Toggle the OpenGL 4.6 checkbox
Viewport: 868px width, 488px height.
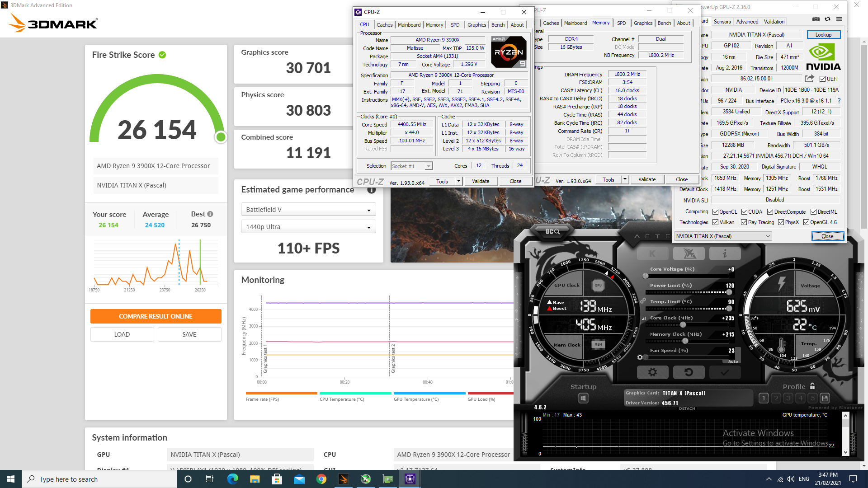click(806, 222)
